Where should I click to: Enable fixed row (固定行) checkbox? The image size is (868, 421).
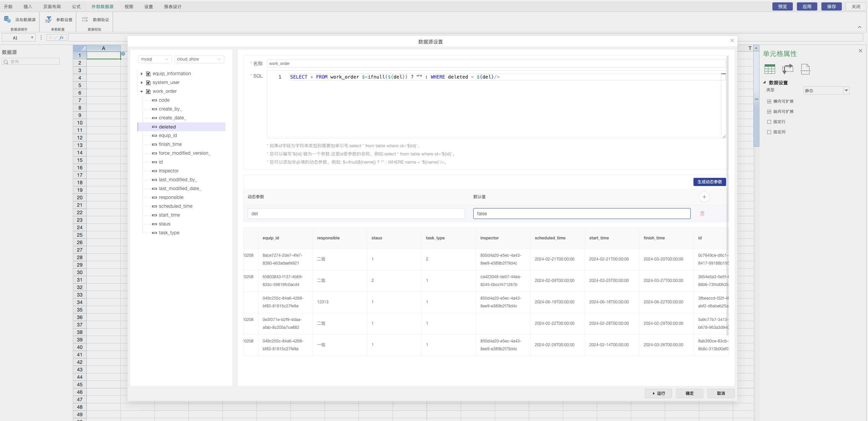coord(769,122)
